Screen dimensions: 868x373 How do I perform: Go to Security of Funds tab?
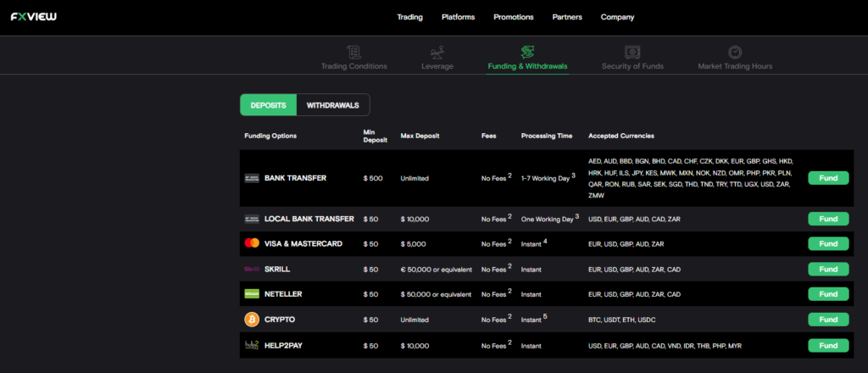tap(632, 66)
